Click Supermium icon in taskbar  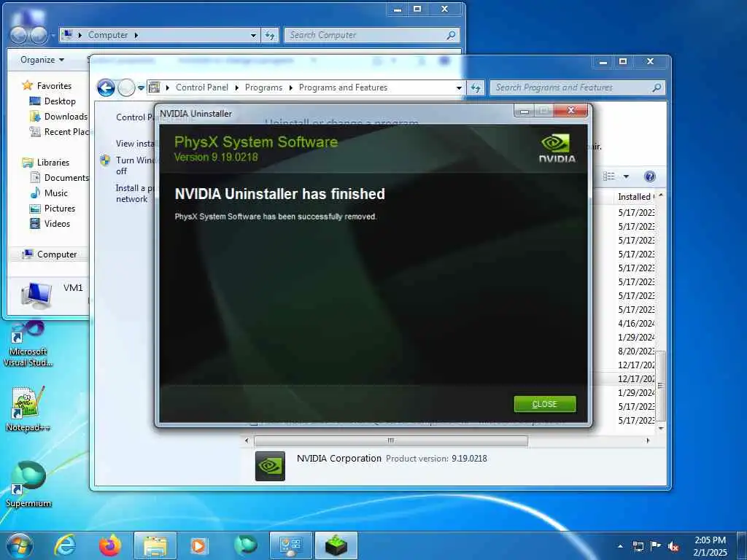pos(245,545)
